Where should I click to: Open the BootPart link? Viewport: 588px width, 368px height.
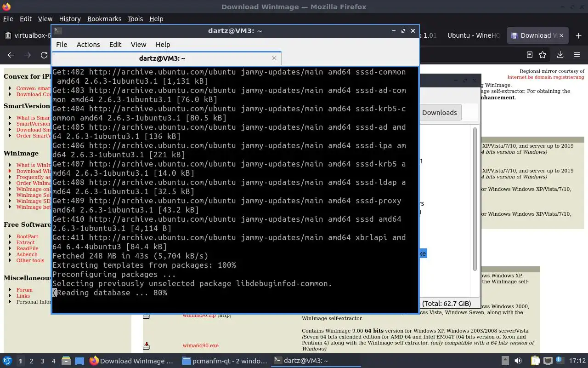27,236
